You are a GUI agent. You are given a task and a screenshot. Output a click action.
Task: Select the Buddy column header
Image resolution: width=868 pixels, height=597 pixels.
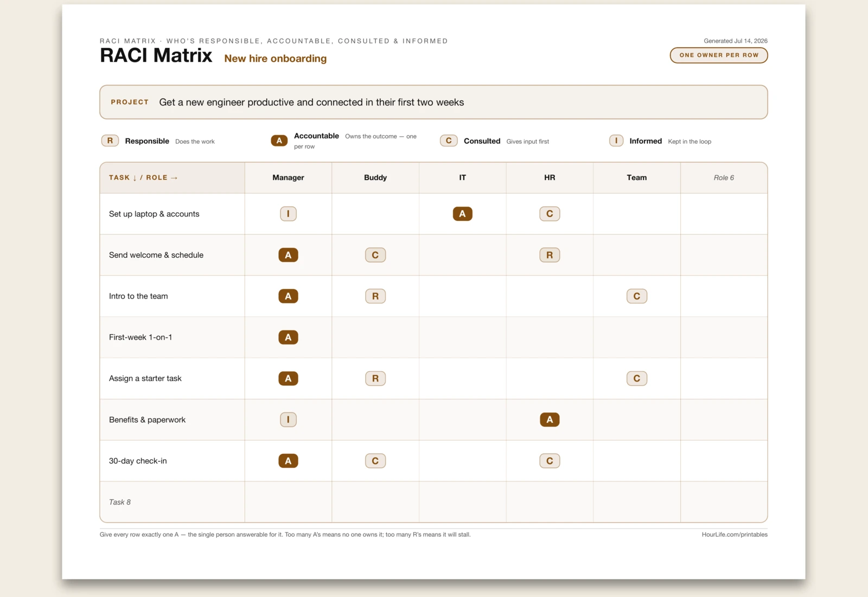[375, 177]
